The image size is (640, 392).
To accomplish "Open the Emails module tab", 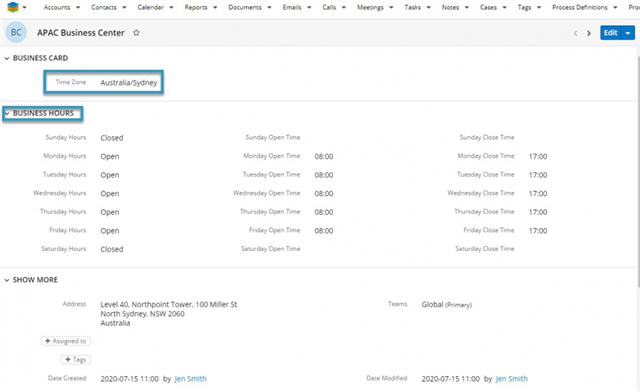I will point(292,7).
